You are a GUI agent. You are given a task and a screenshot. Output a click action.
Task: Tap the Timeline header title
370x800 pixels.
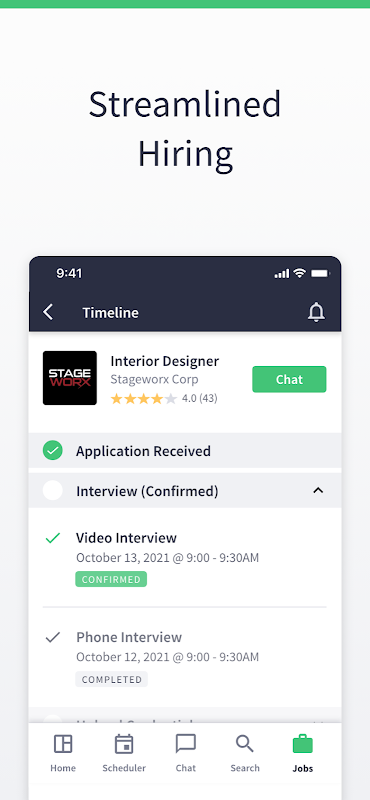110,312
